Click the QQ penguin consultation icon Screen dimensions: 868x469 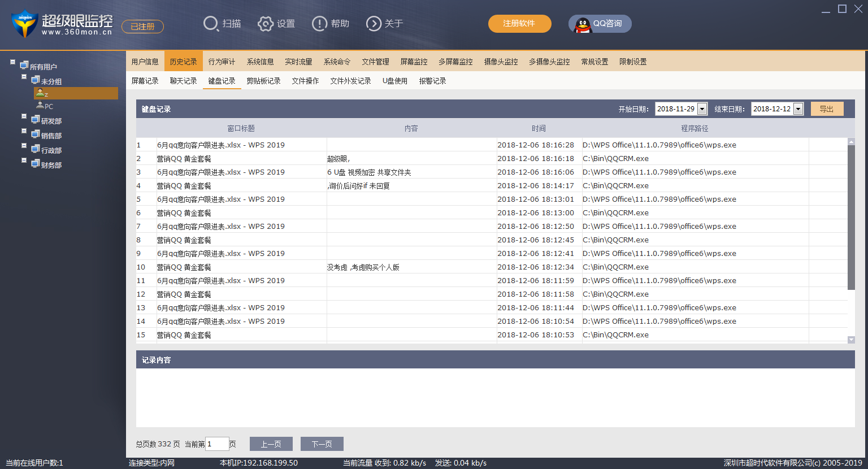583,24
